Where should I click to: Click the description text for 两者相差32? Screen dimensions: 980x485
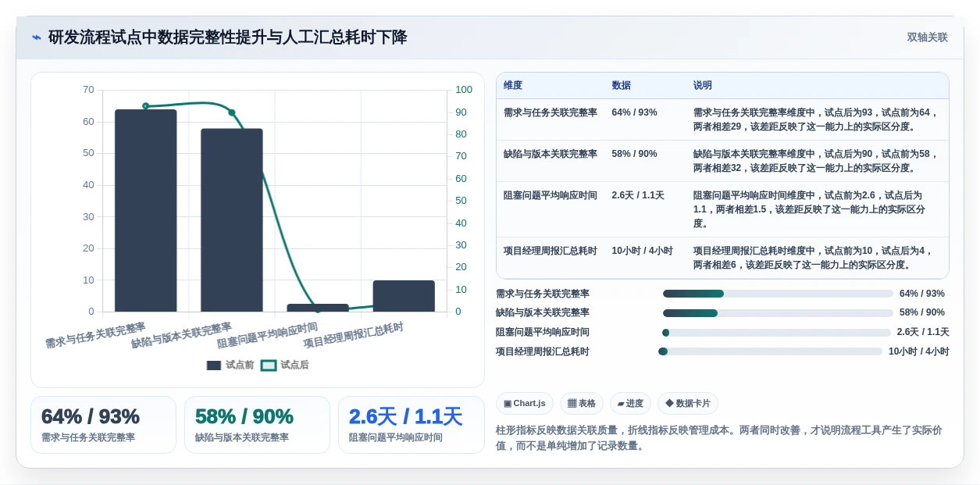(x=816, y=161)
